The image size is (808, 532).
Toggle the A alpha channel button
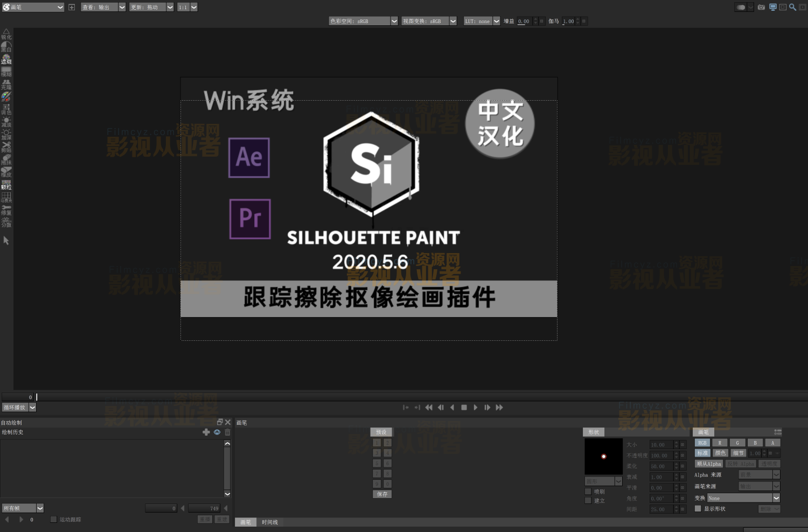772,443
